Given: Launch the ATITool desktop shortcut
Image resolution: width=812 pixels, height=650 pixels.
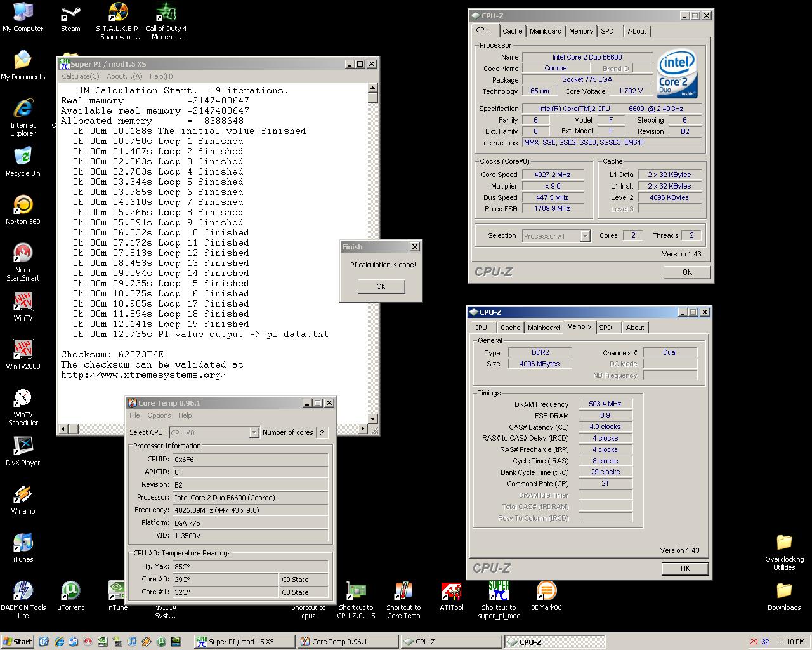Looking at the screenshot, I should click(x=451, y=596).
